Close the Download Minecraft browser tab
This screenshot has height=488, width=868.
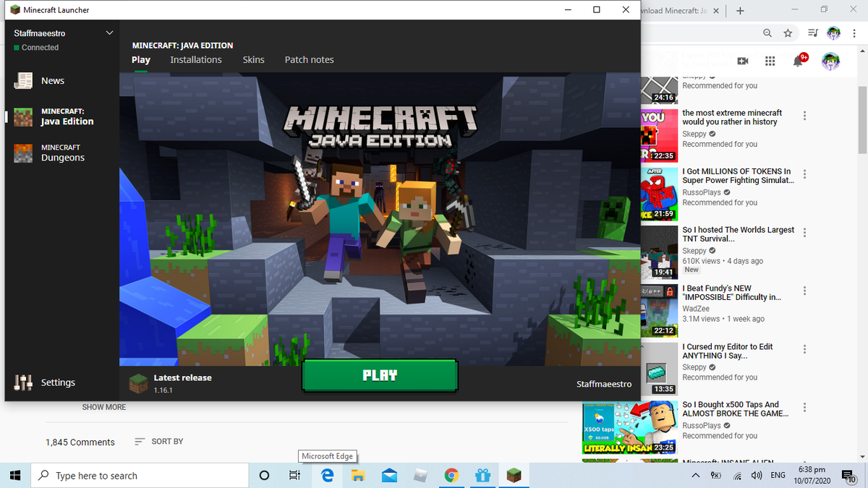pyautogui.click(x=716, y=11)
